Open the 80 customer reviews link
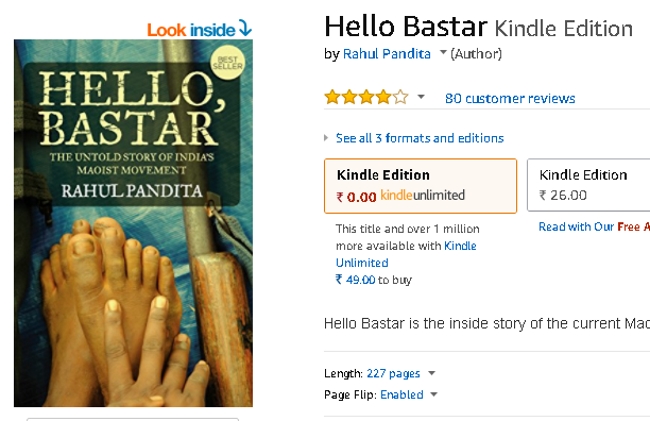The width and height of the screenshot is (650, 421). (510, 98)
